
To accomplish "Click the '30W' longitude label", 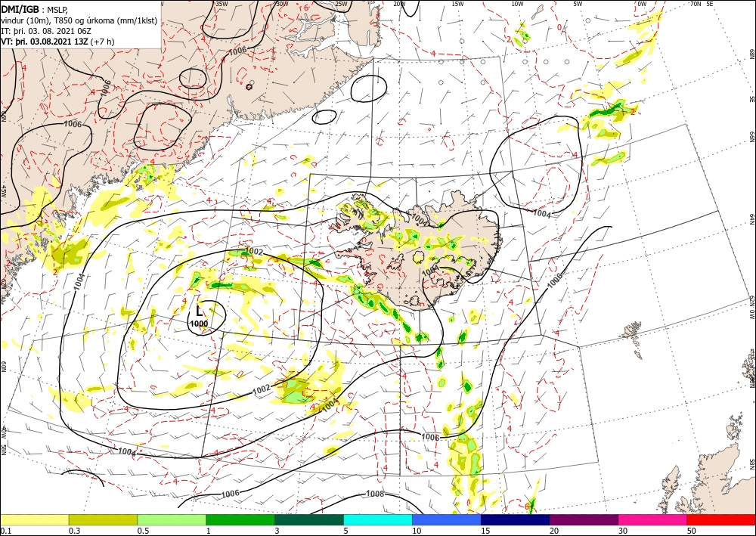I will [282, 4].
